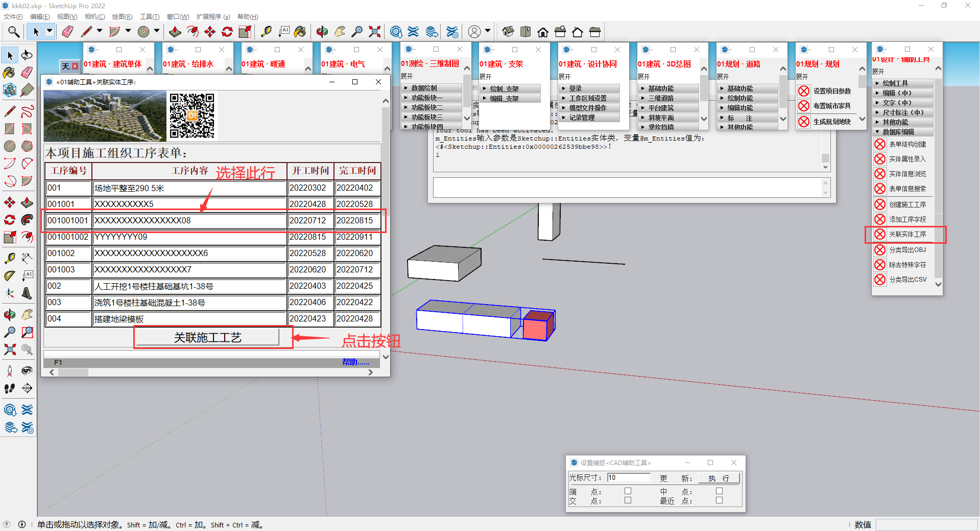Expand 绘制工具 in 辅助工具 panel
This screenshot has width=980, height=531.
903,83
